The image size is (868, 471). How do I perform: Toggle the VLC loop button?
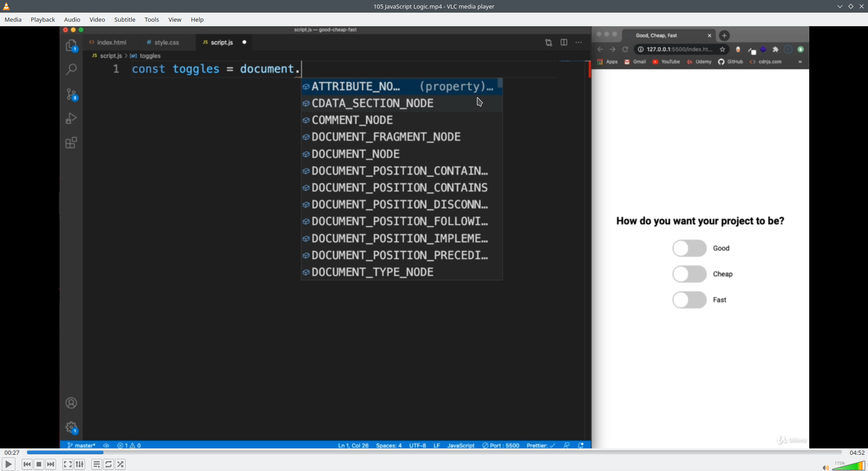108,464
